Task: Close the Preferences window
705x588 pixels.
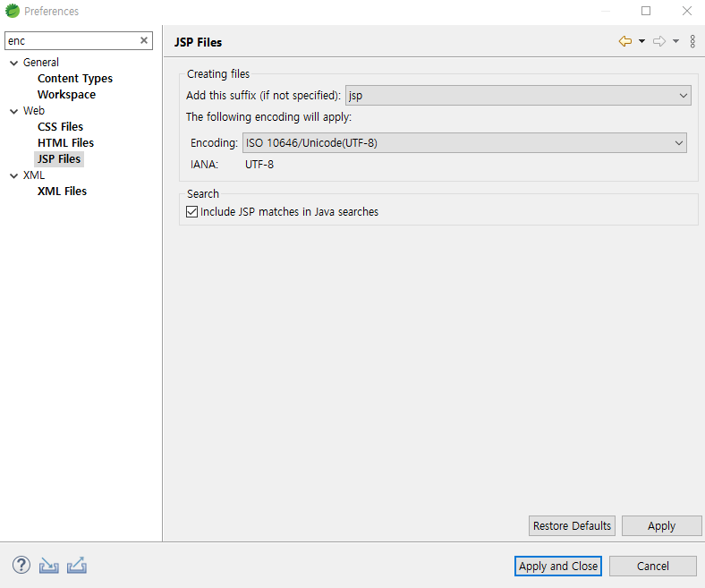Action: [x=686, y=11]
